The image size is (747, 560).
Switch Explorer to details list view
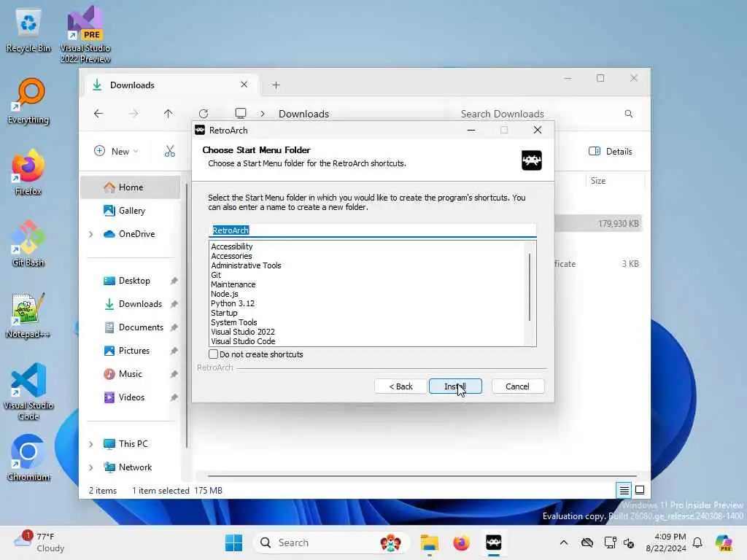coord(624,490)
